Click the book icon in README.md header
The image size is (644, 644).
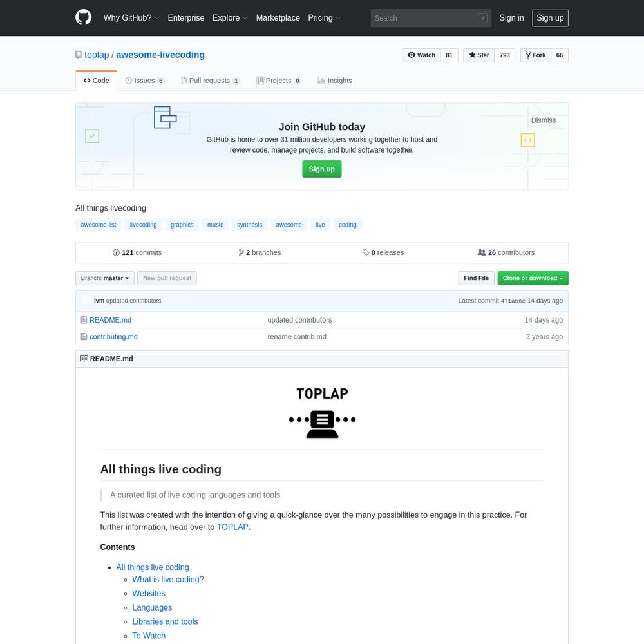[x=84, y=359]
